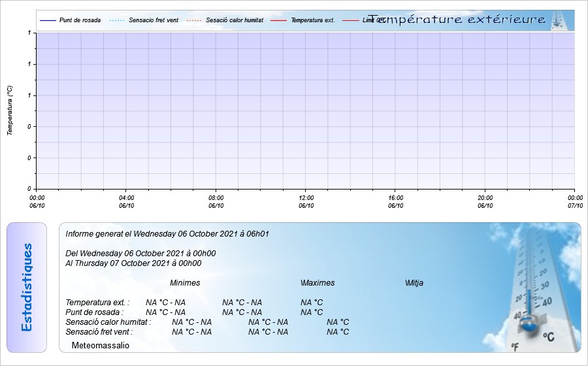
Task: Click the vertical Estadístiques panel label
Action: coord(27,288)
